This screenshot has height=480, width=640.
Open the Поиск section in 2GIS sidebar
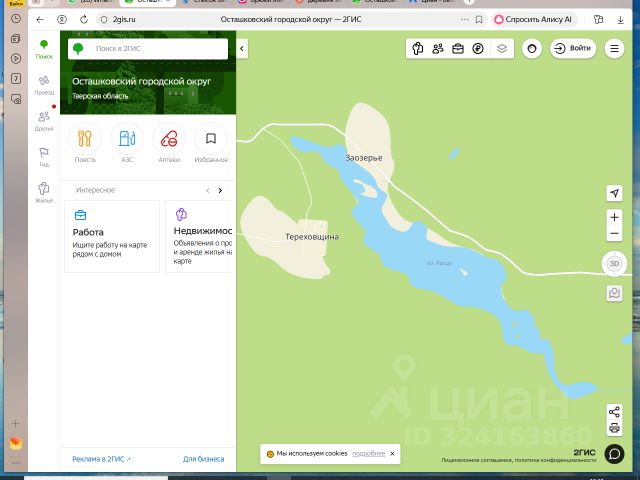(44, 49)
